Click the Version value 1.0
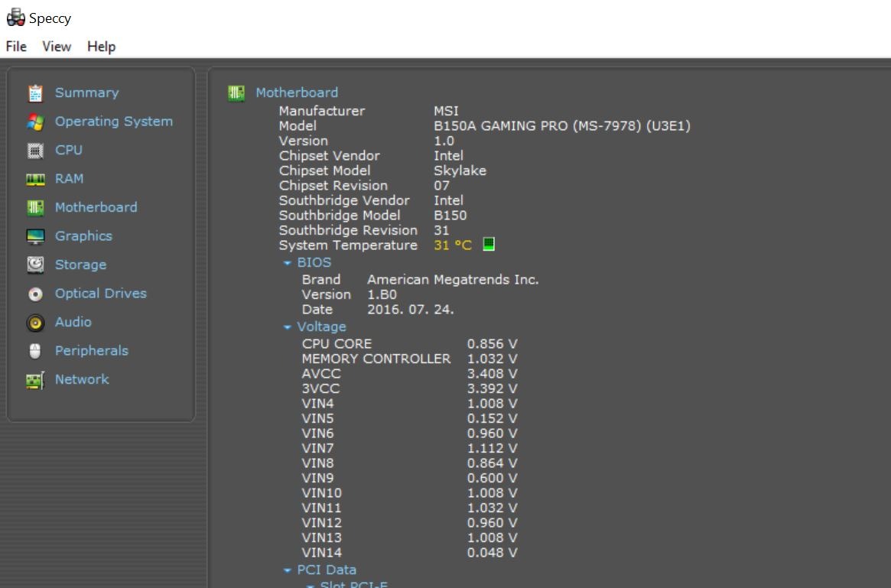The height and width of the screenshot is (588, 891). 444,141
